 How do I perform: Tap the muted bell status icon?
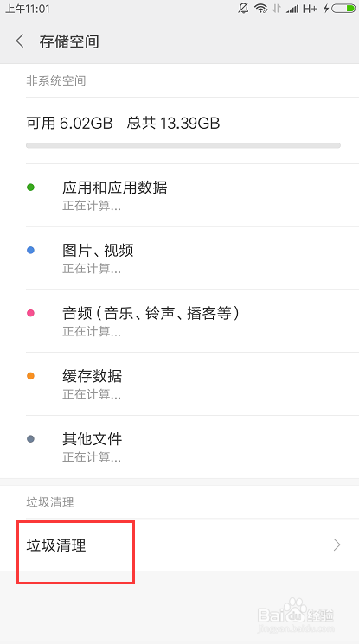pos(243,9)
